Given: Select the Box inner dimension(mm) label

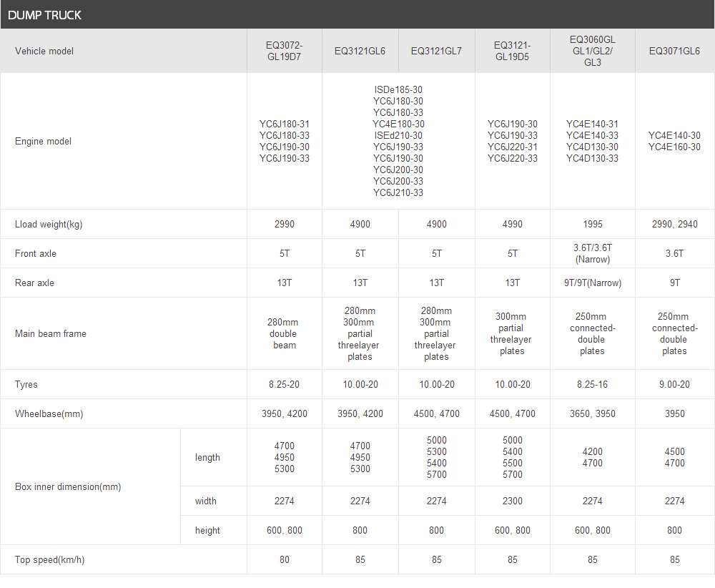Looking at the screenshot, I should point(68,486).
